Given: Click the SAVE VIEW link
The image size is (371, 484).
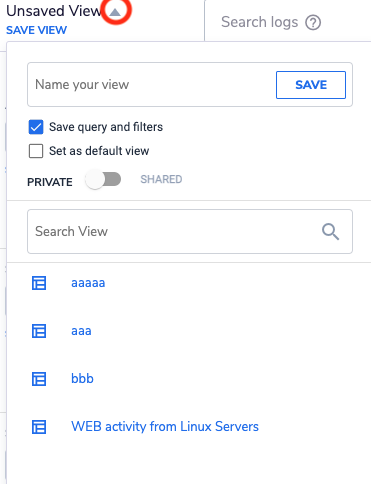Looking at the screenshot, I should 36,30.
